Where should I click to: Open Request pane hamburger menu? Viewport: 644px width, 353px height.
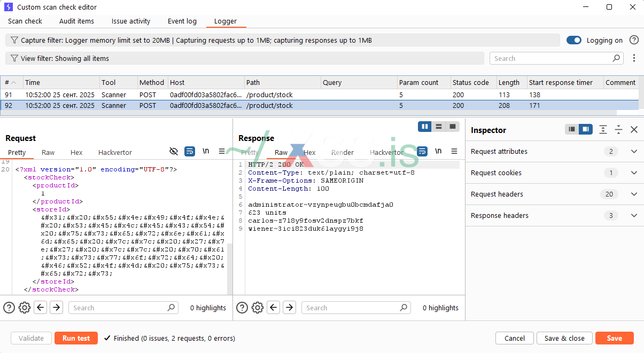(222, 151)
